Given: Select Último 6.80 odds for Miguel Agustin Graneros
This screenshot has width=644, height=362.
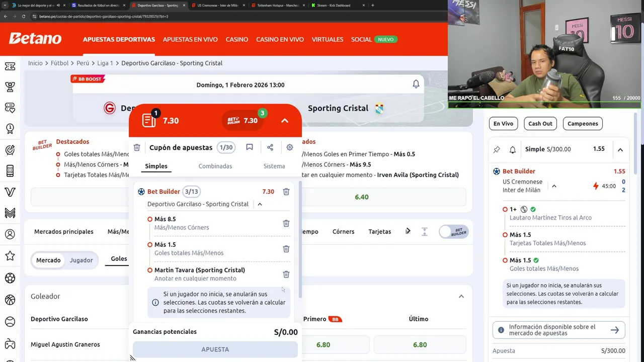Looking at the screenshot, I should tap(420, 345).
